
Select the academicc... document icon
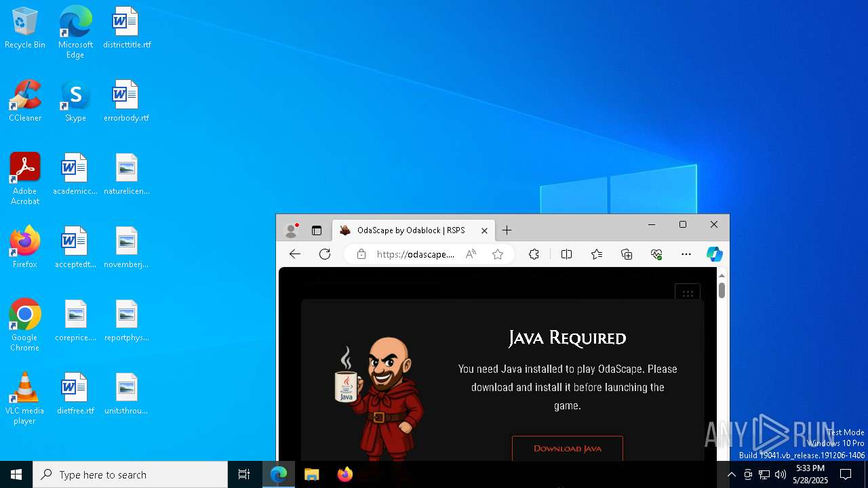pyautogui.click(x=75, y=175)
